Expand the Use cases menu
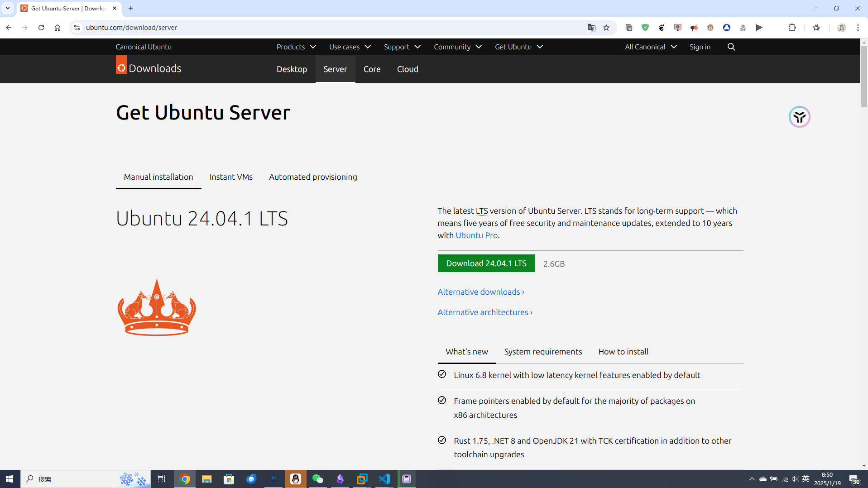Screen dimensions: 868x488 coord(350,47)
